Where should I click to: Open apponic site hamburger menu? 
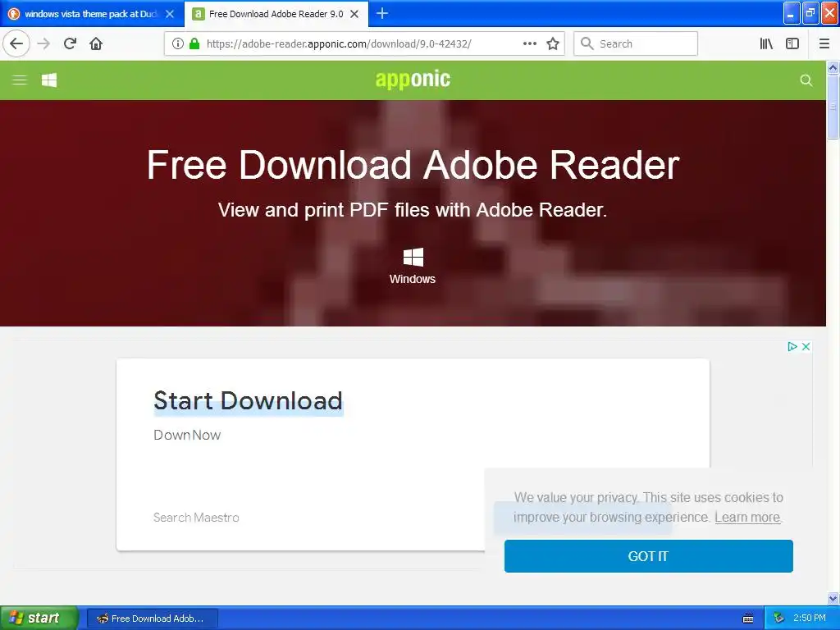click(20, 80)
